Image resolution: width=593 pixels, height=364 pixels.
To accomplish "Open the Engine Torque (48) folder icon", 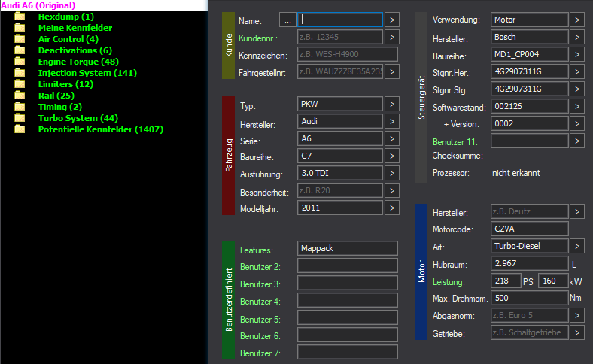I will click(20, 62).
